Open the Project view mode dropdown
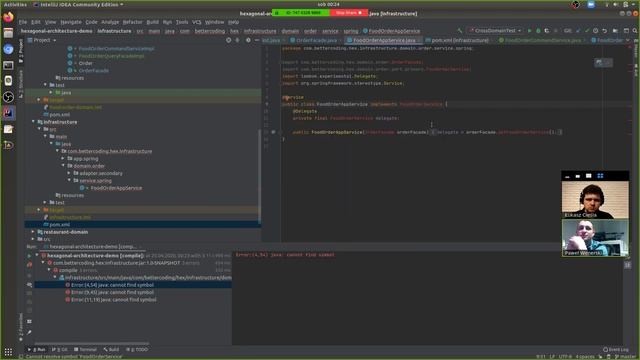The height and width of the screenshot is (360, 640). coord(42,40)
